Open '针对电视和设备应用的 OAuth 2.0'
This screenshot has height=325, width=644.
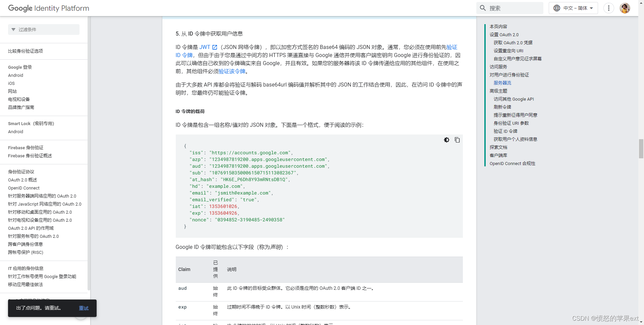coord(40,220)
